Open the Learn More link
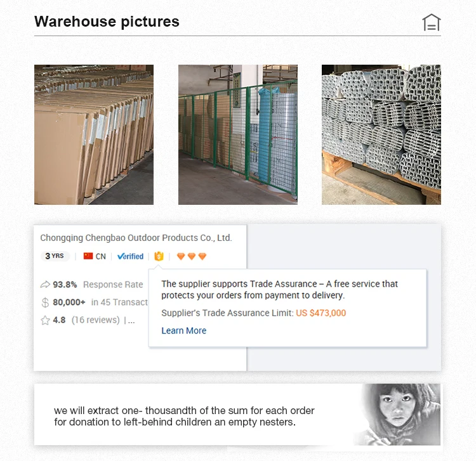This screenshot has height=461, width=476. 183,330
